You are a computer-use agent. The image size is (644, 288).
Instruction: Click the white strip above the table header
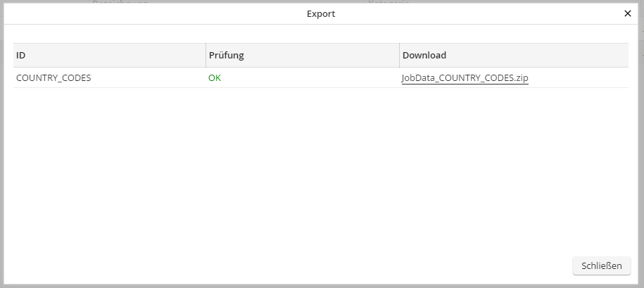coord(317,34)
